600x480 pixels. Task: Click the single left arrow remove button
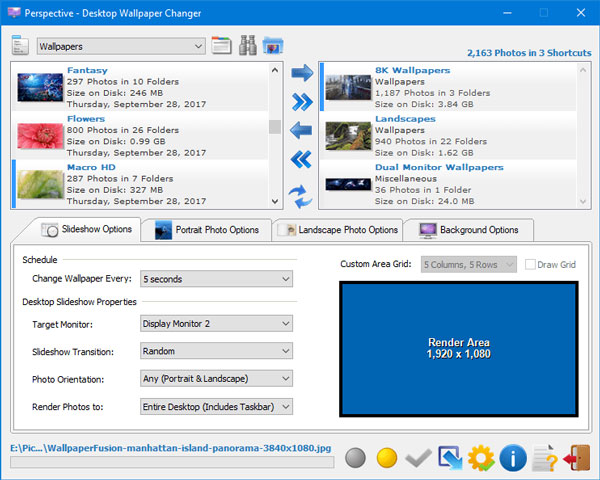(301, 130)
